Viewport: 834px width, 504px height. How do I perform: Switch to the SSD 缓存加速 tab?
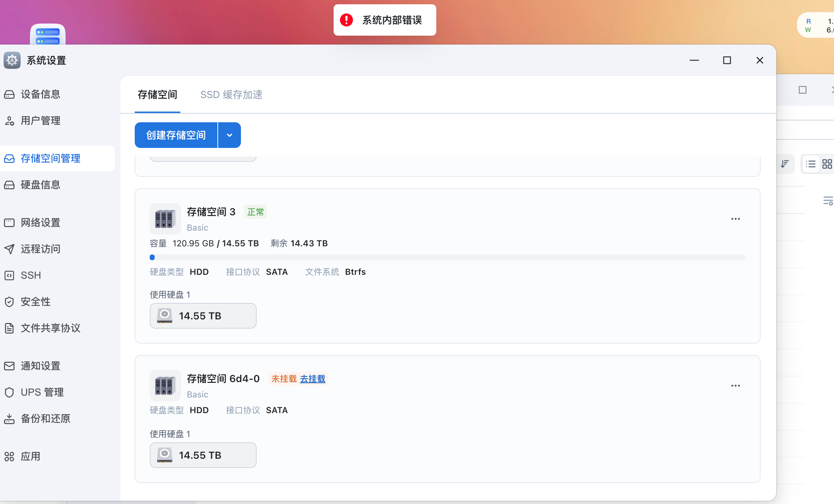click(x=231, y=95)
